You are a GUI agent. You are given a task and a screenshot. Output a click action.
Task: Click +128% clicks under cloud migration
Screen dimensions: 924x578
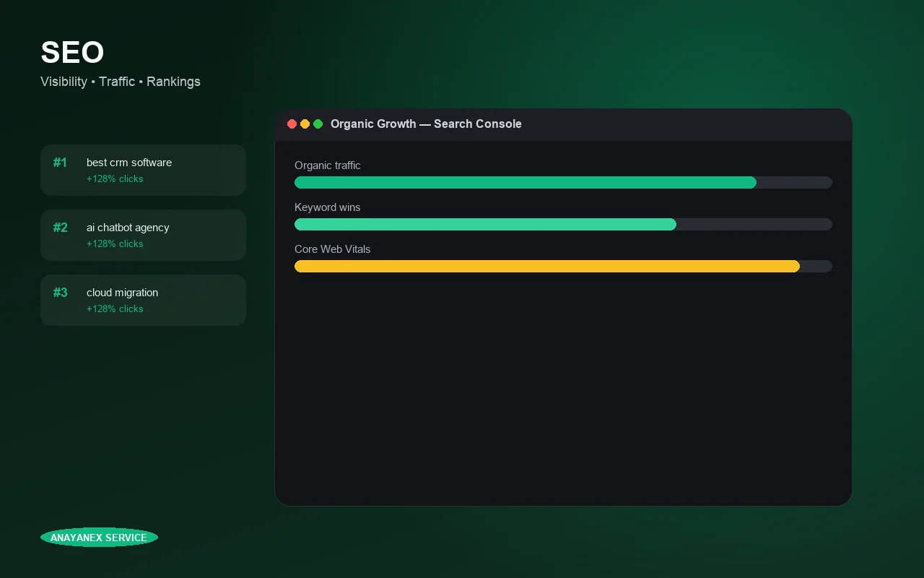click(x=115, y=309)
